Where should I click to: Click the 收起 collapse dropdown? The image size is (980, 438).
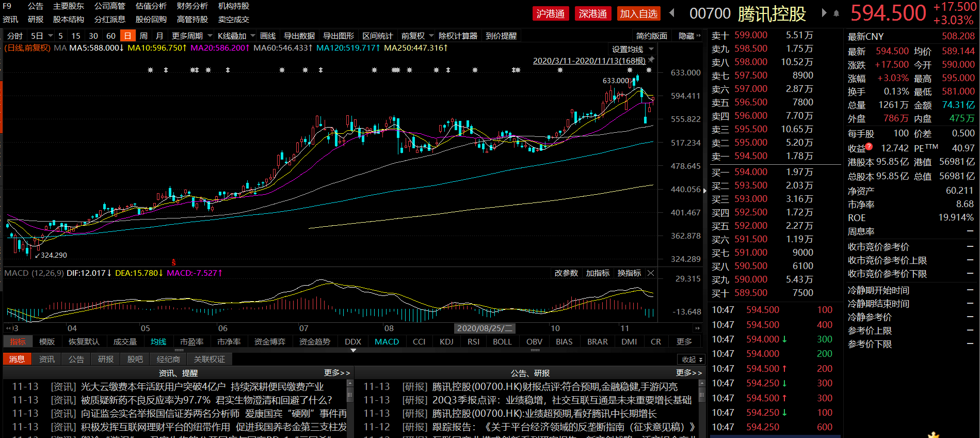click(x=692, y=359)
